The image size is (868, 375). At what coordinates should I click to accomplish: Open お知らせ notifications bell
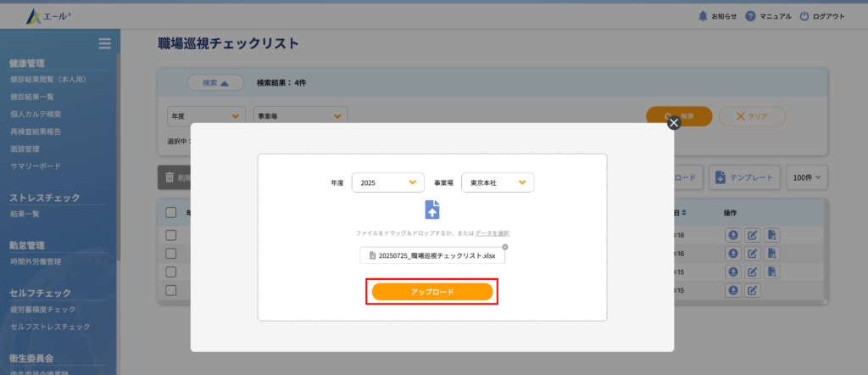pos(702,16)
